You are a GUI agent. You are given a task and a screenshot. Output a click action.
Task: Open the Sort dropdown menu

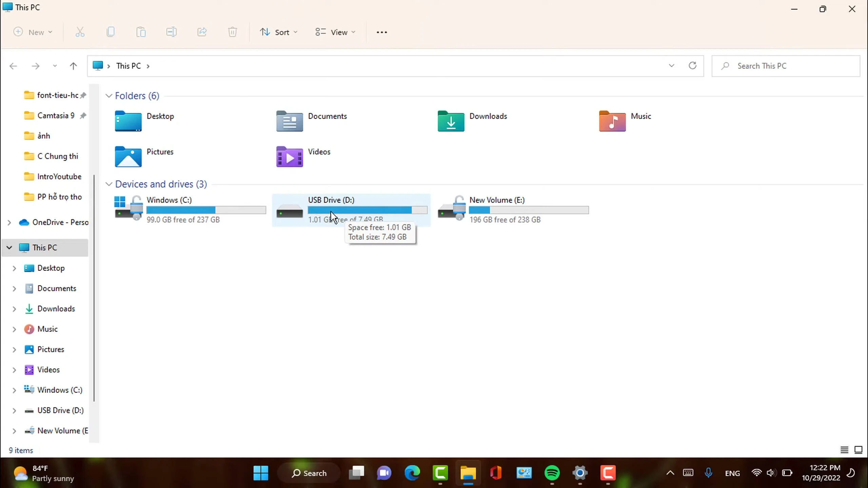(x=279, y=32)
